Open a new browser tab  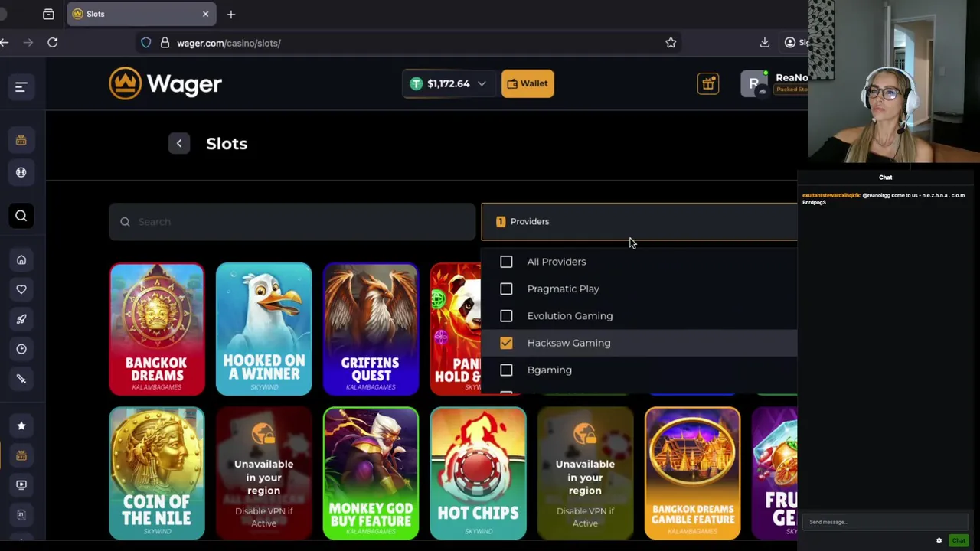(230, 14)
